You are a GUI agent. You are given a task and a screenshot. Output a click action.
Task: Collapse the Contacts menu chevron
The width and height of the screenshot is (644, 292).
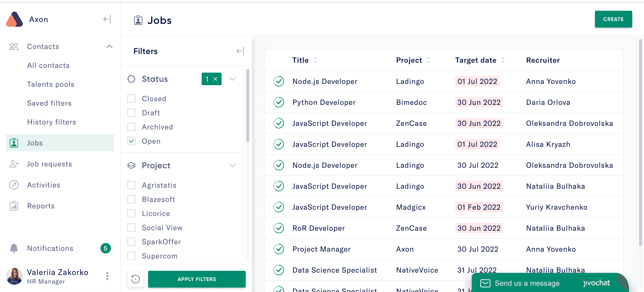coord(109,47)
